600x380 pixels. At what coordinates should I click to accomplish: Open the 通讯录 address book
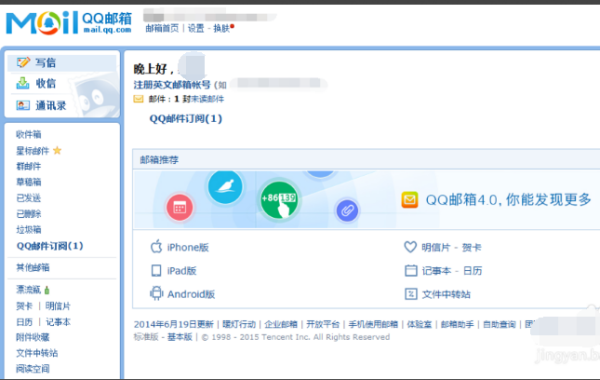click(x=51, y=105)
